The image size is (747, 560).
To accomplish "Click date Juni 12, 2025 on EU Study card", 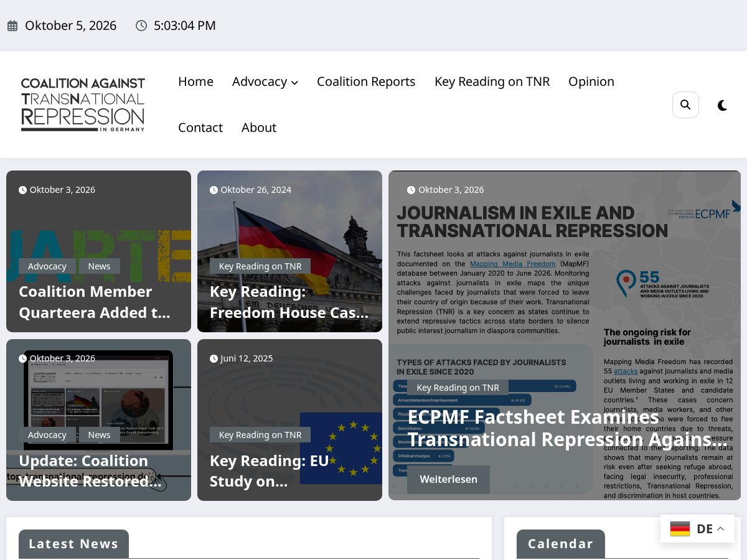I will click(247, 358).
